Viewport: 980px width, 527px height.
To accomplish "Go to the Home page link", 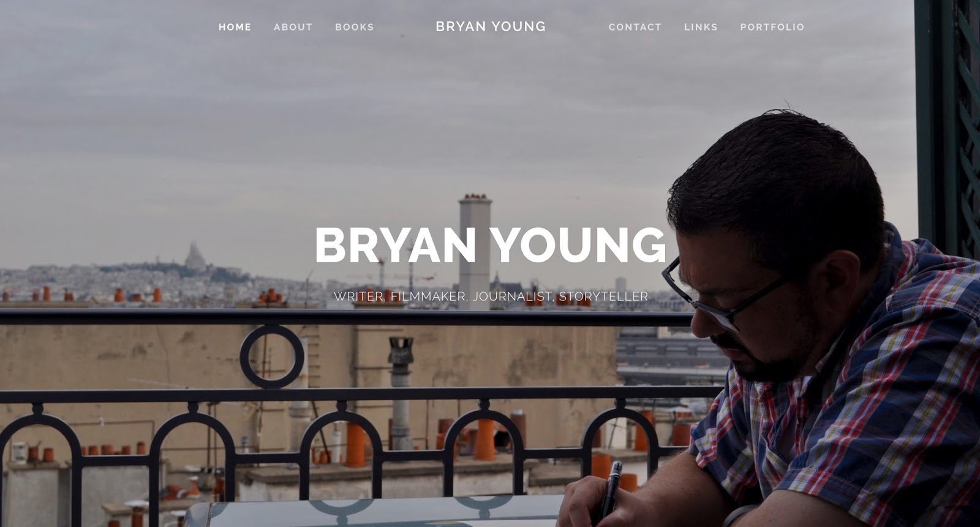I will (235, 27).
